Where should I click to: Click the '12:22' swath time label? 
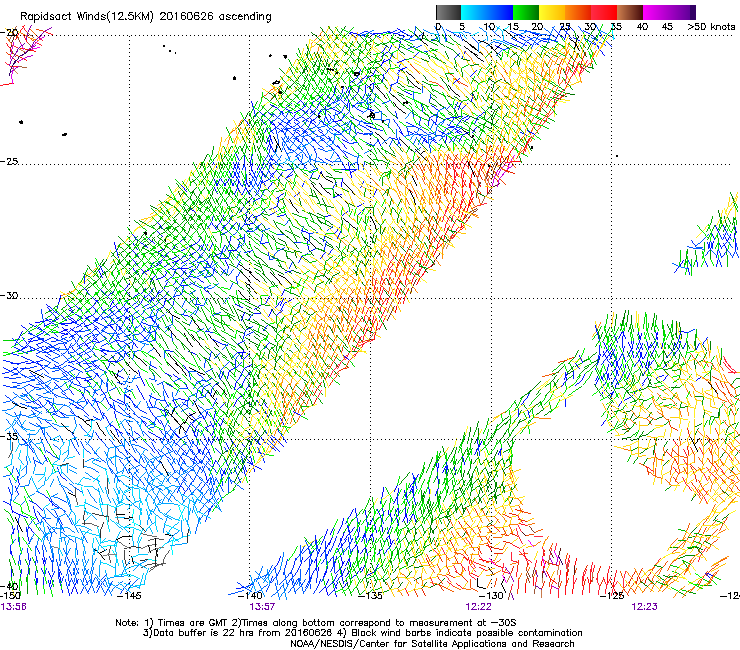tap(478, 607)
